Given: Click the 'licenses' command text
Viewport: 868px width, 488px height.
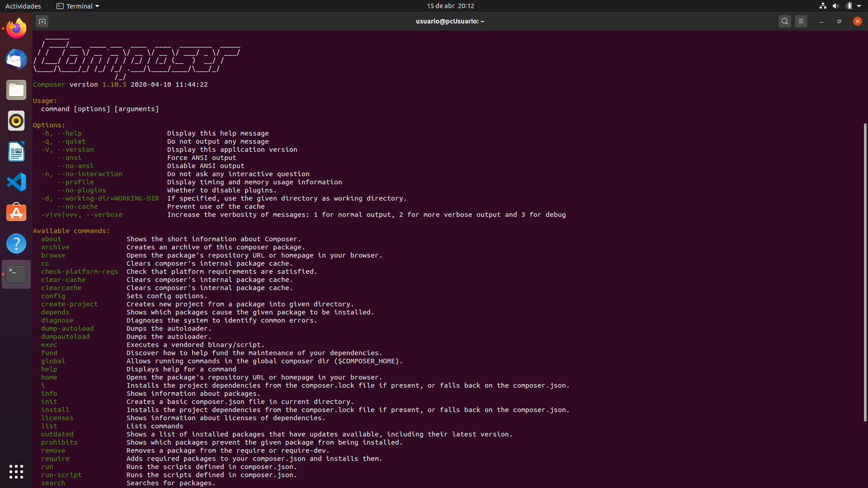Looking at the screenshot, I should pyautogui.click(x=57, y=418).
